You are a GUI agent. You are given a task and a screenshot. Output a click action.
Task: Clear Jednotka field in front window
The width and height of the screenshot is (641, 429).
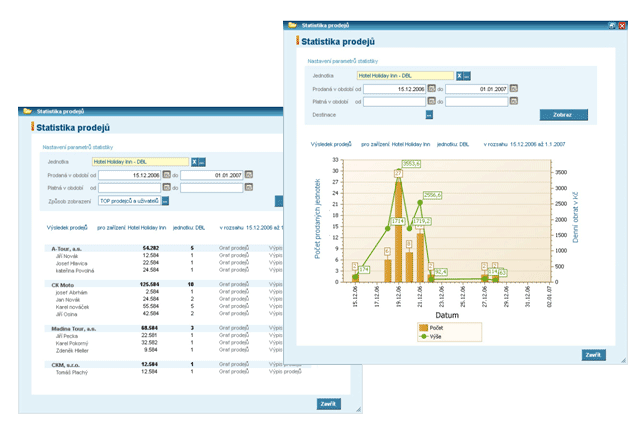click(459, 76)
